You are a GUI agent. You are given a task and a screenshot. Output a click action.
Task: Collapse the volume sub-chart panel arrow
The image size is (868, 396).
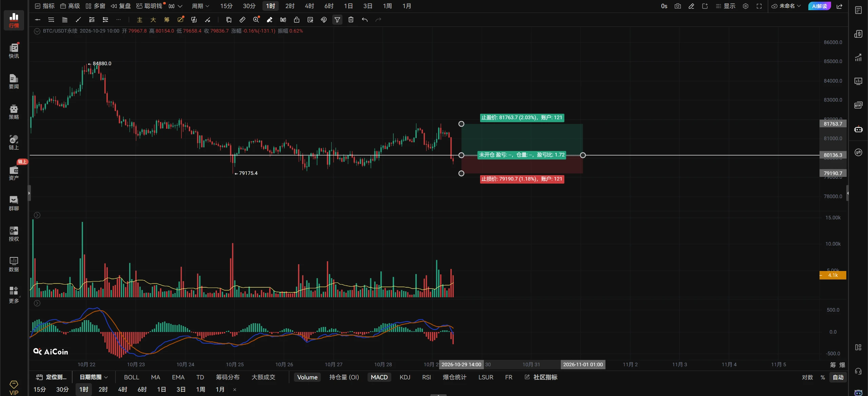37,215
